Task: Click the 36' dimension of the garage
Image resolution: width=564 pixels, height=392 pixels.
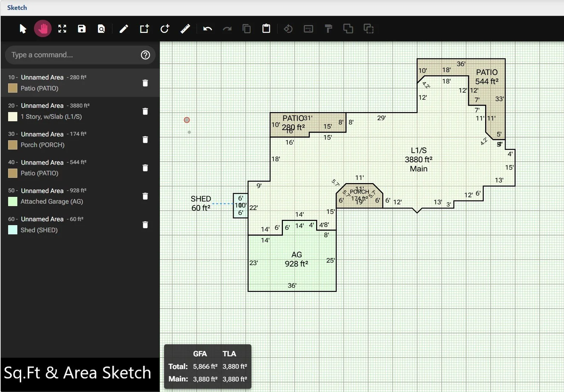Action: pyautogui.click(x=292, y=285)
